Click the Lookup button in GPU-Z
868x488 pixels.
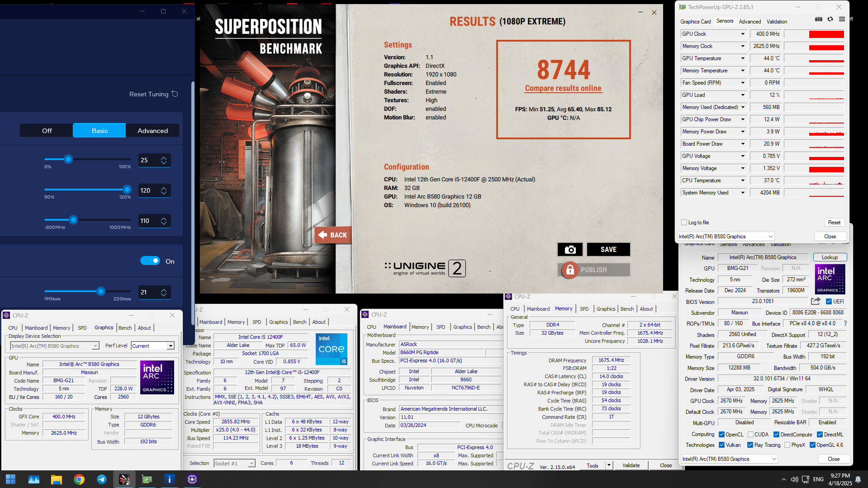[x=830, y=257]
